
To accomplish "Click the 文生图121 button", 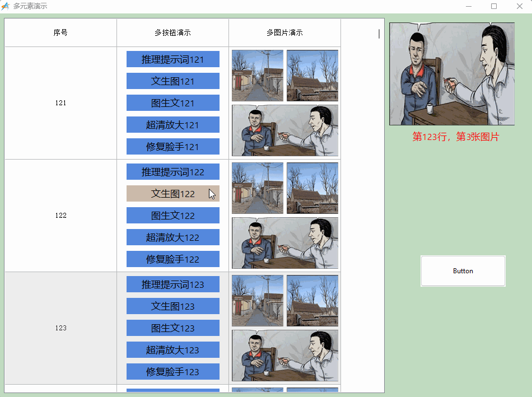I will (173, 81).
